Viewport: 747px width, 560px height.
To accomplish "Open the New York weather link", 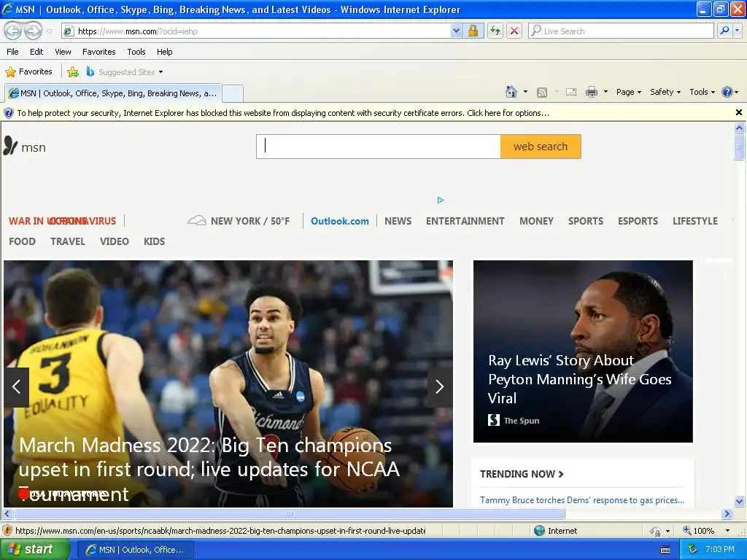I will click(239, 221).
